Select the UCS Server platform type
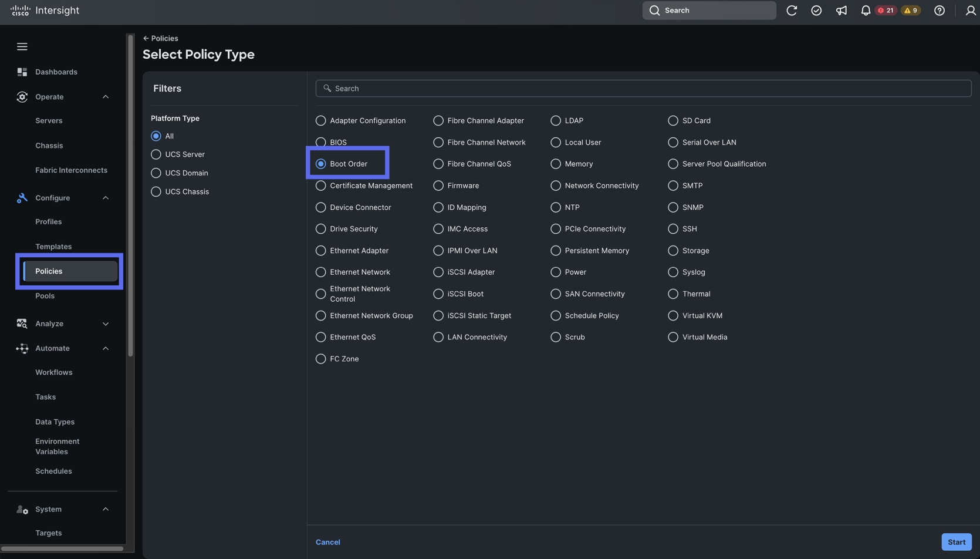 click(156, 154)
